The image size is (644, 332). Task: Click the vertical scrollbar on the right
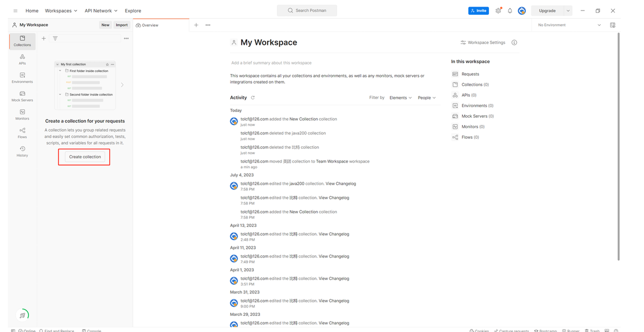tap(619, 147)
